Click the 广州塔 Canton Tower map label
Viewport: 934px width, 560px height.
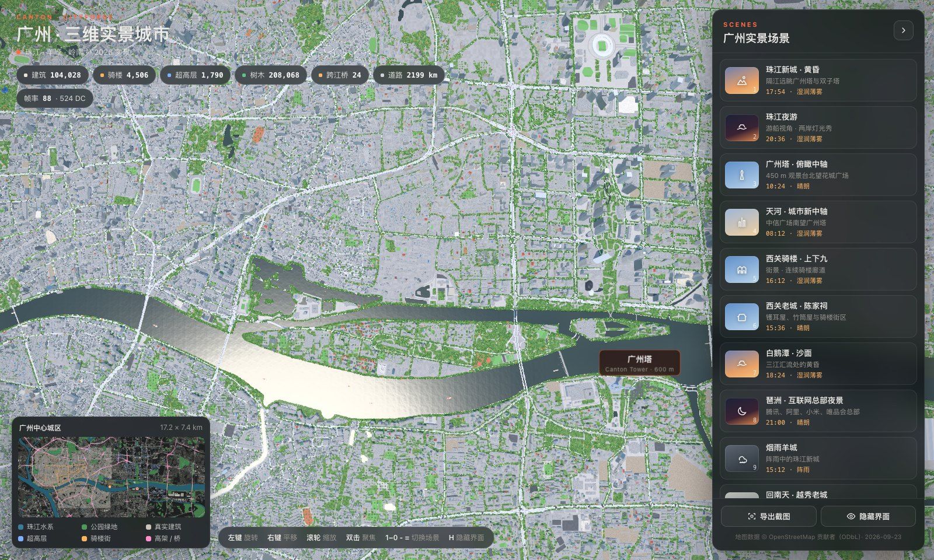click(x=639, y=363)
